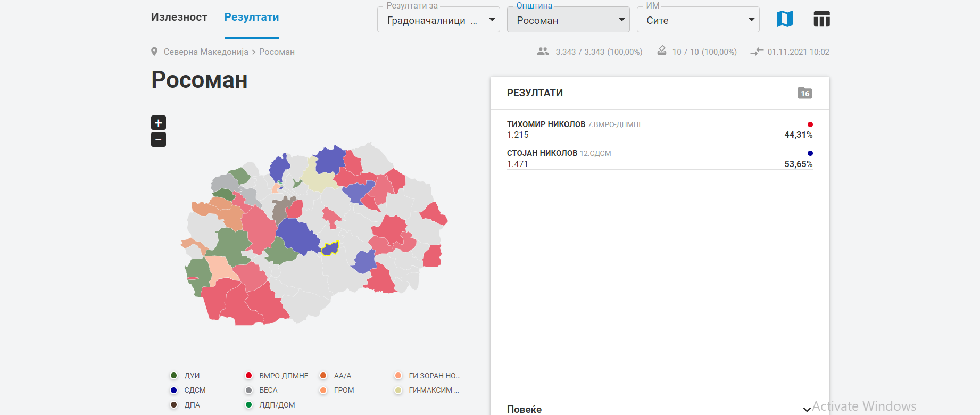980x415 pixels.
Task: Click the БЕСА gray legend swatch
Action: 248,390
